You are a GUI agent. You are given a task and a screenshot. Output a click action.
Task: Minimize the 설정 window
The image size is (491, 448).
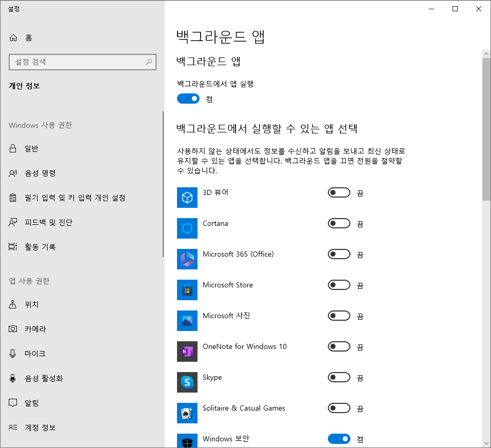point(431,9)
